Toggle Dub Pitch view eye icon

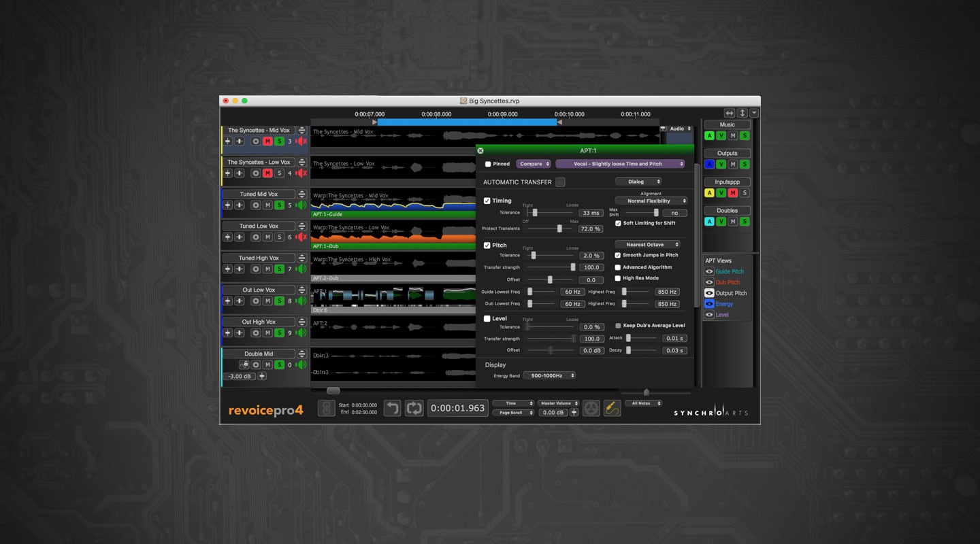tap(709, 282)
